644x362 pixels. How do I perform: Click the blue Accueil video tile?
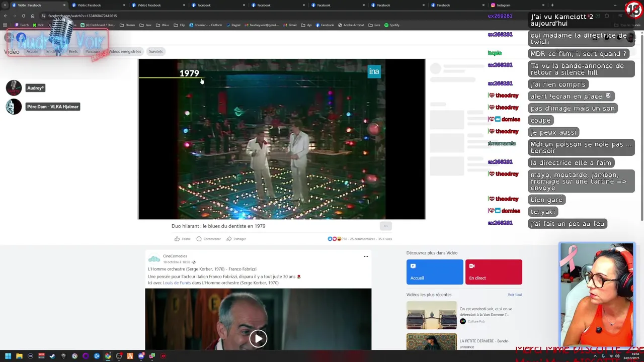tap(435, 272)
